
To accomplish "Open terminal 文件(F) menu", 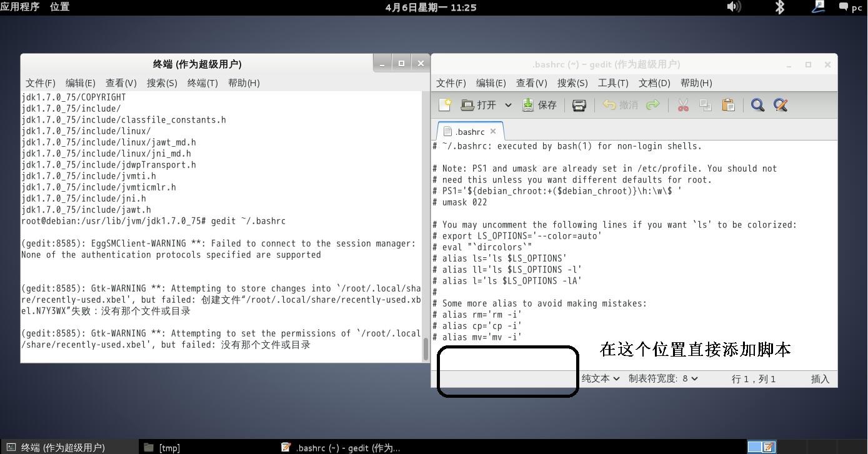I will (x=41, y=83).
